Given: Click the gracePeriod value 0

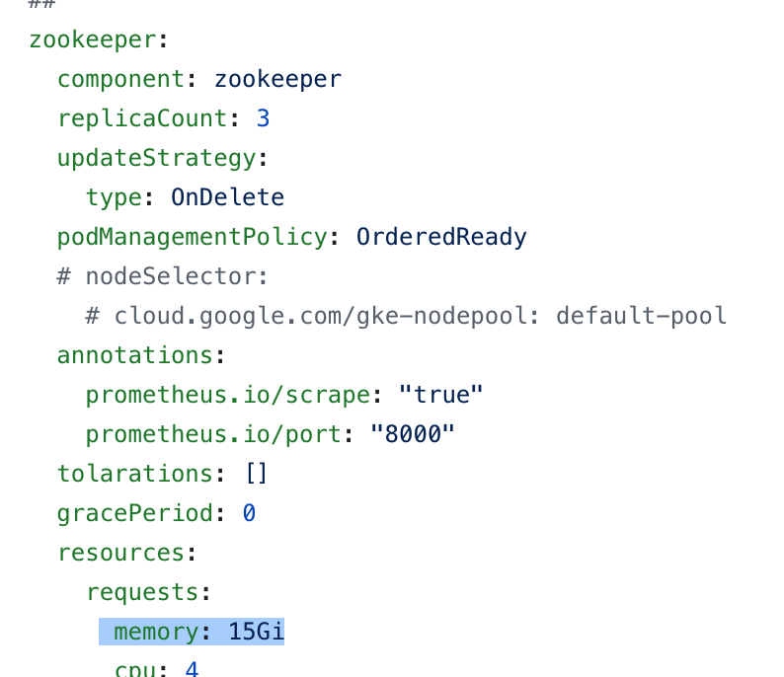Looking at the screenshot, I should 249,513.
